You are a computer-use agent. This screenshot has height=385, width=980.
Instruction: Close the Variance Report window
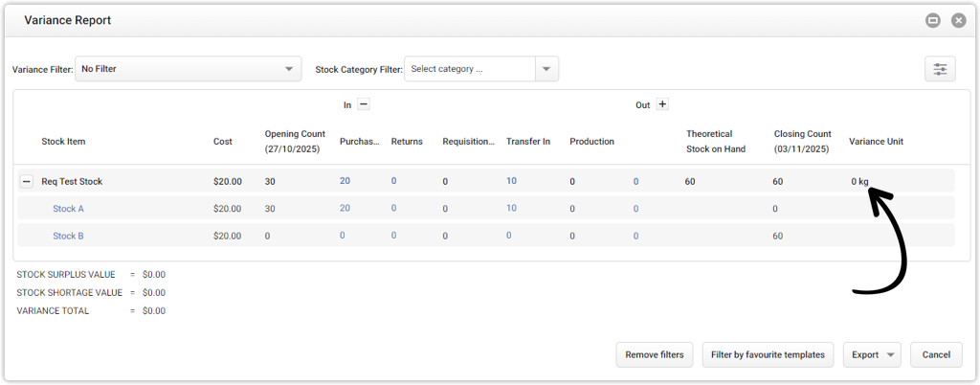tap(958, 20)
